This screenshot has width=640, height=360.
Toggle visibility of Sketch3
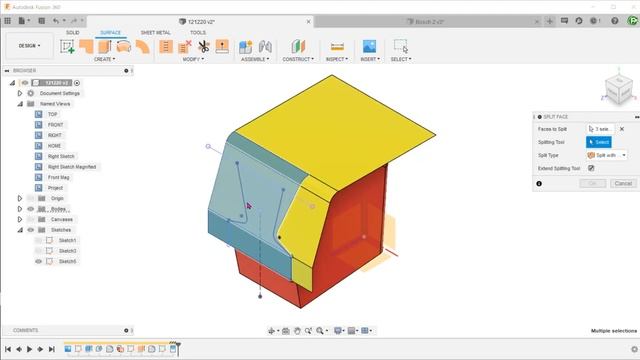click(38, 251)
